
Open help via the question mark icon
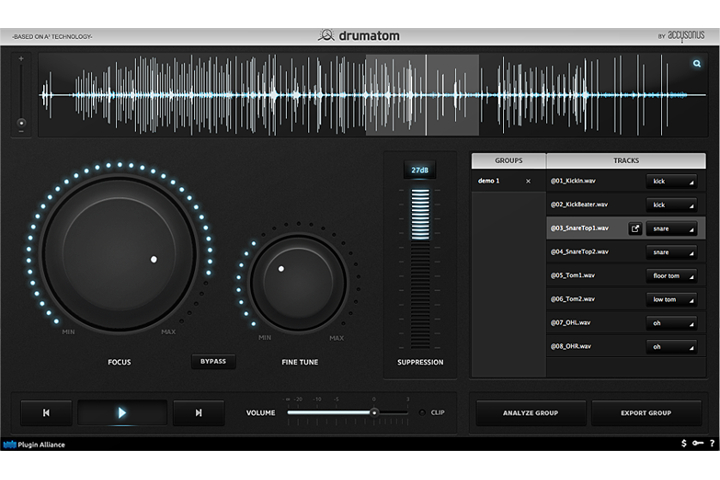point(711,443)
